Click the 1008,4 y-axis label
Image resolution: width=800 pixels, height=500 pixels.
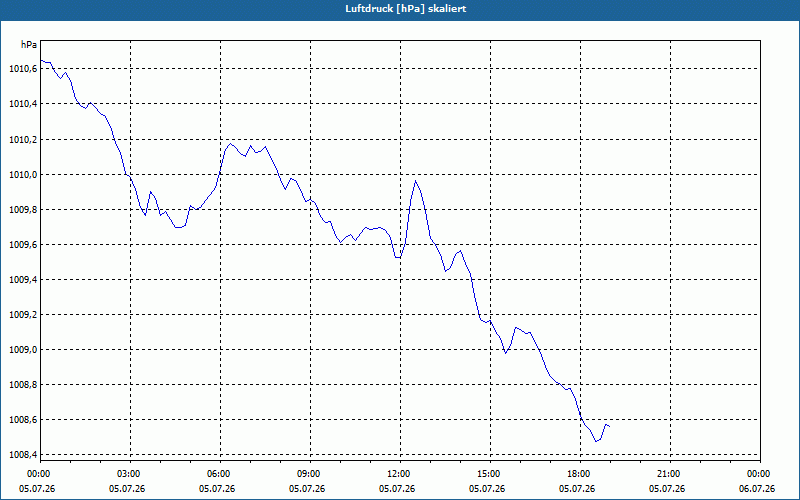click(x=23, y=455)
